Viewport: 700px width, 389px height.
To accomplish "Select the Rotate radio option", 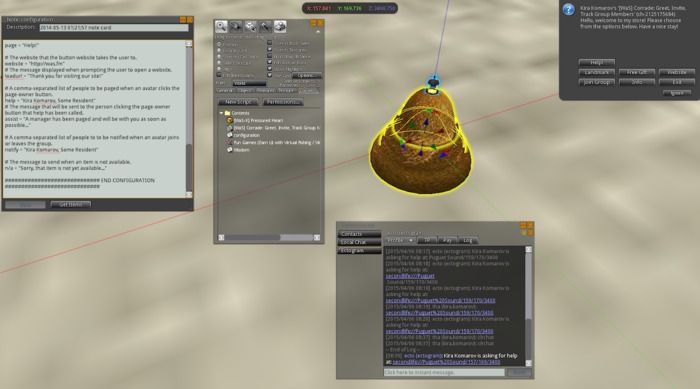I will [x=219, y=50].
